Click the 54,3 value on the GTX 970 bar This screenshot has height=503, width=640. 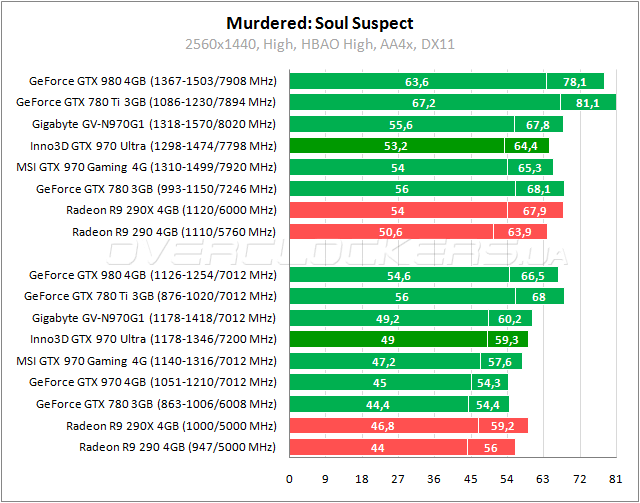pos(489,383)
